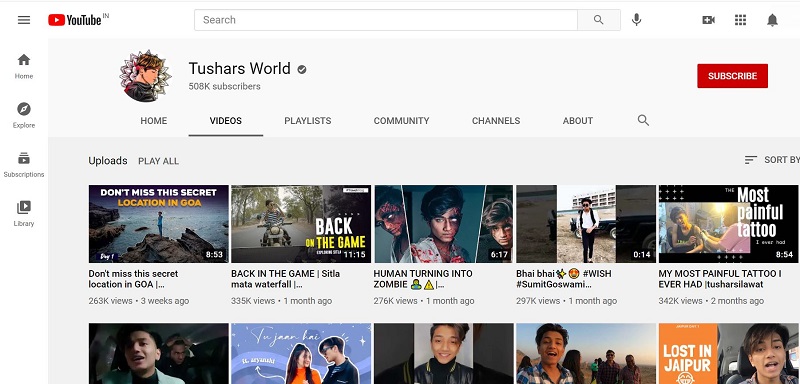Click the Uploads heading link
Screen dimensions: 800x384
tap(108, 161)
